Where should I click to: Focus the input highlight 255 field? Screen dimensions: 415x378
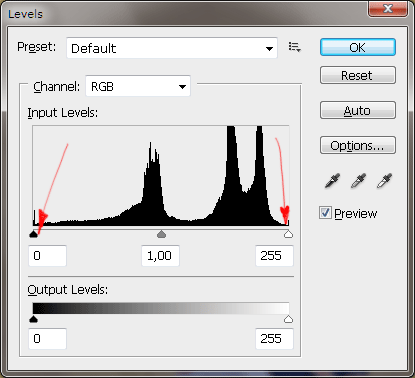(x=274, y=256)
